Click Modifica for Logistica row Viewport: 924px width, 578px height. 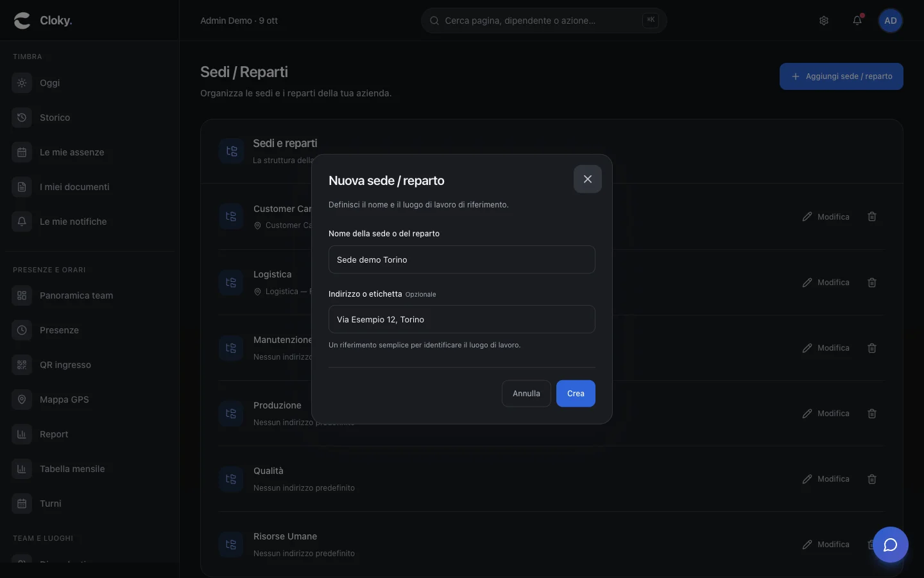[x=826, y=283]
